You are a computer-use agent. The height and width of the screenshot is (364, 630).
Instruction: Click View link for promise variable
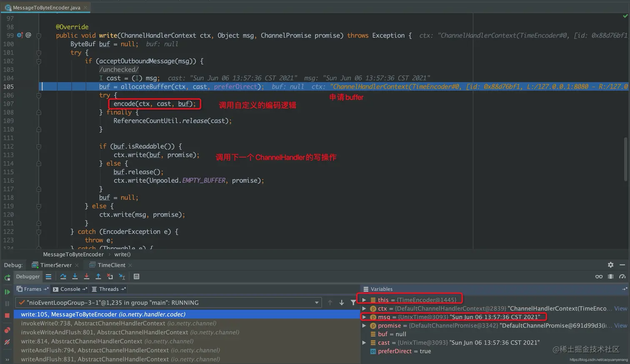coord(620,326)
